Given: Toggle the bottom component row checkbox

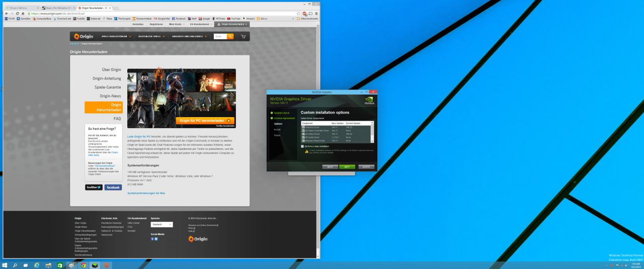Looking at the screenshot, I should coord(303,141).
